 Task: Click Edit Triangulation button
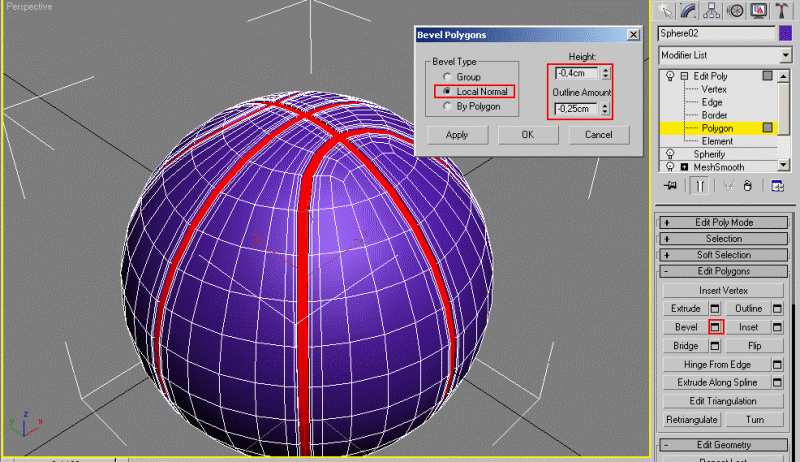coord(723,401)
